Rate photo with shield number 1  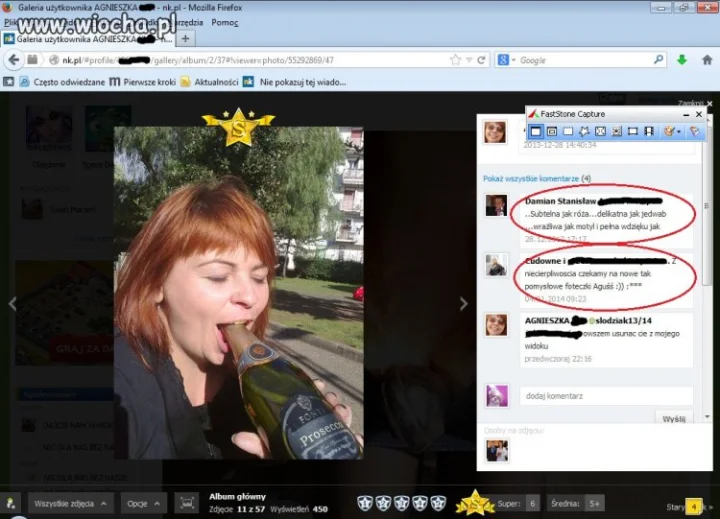tap(365, 503)
